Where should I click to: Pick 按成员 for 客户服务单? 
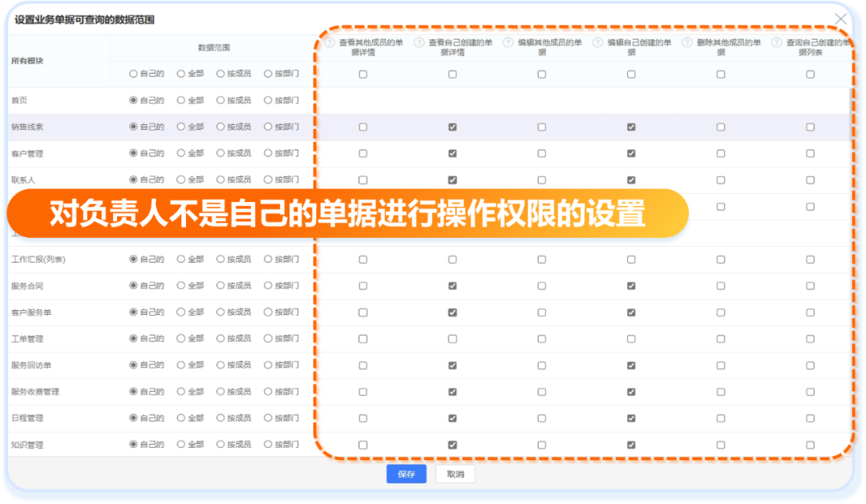click(221, 312)
